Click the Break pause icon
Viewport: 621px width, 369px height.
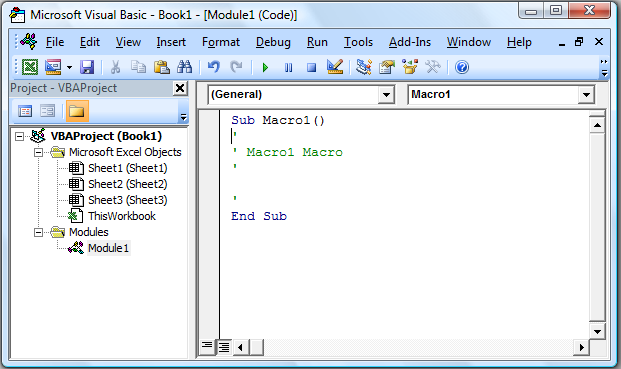point(288,67)
